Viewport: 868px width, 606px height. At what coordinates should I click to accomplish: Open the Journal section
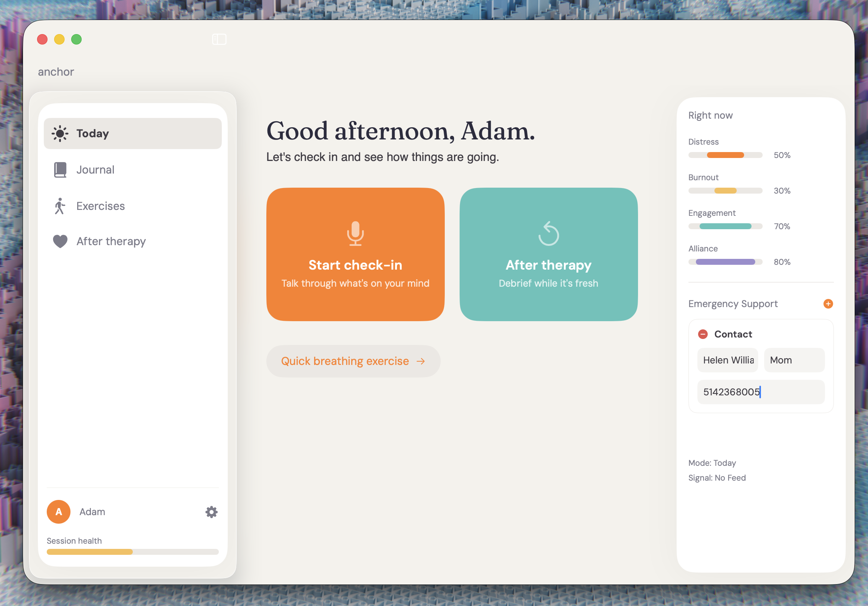[x=95, y=170]
